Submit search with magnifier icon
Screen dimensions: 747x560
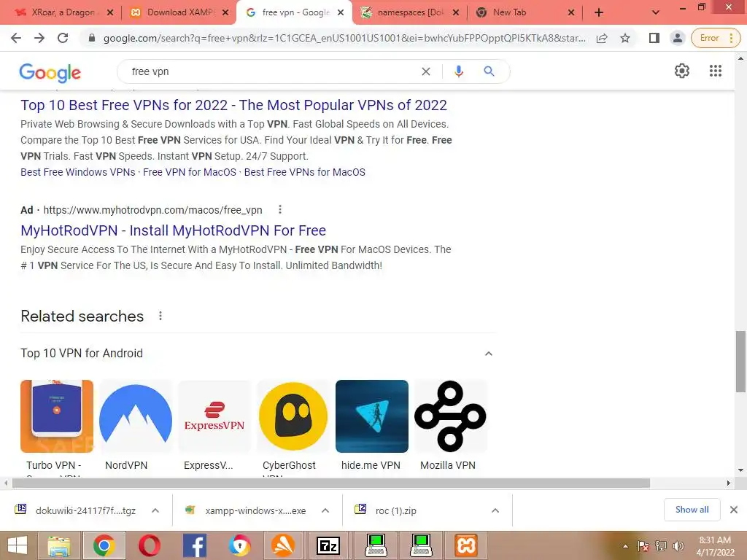click(489, 71)
